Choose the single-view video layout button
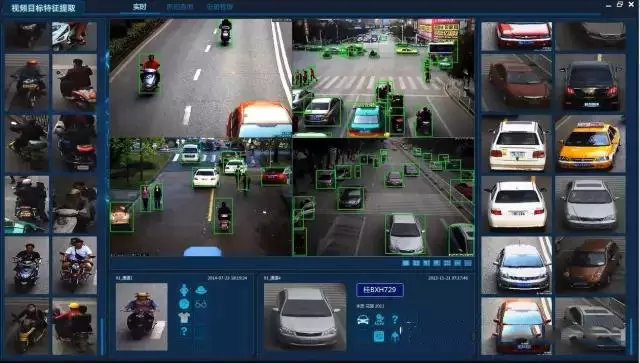Screen dimensions: 640x363 [x=406, y=263]
